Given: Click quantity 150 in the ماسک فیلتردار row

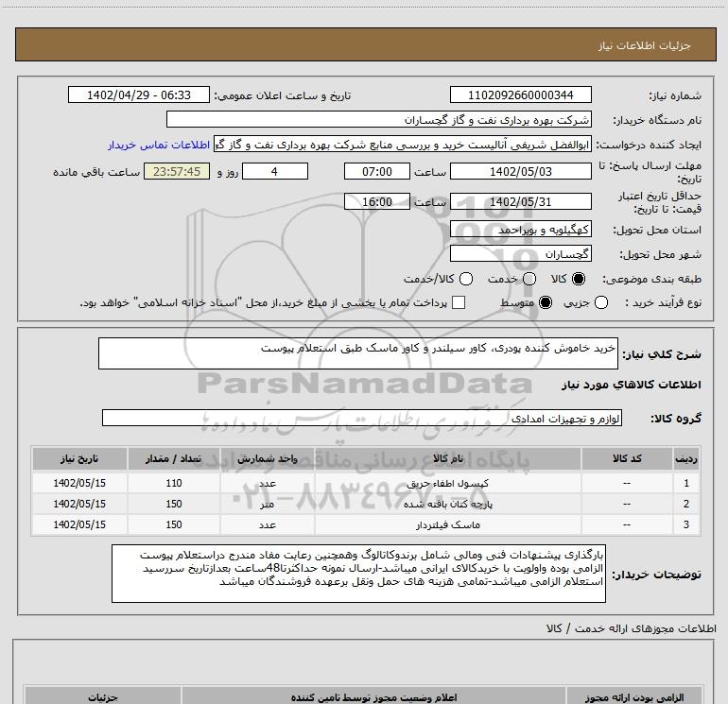Looking at the screenshot, I should pos(174,524).
